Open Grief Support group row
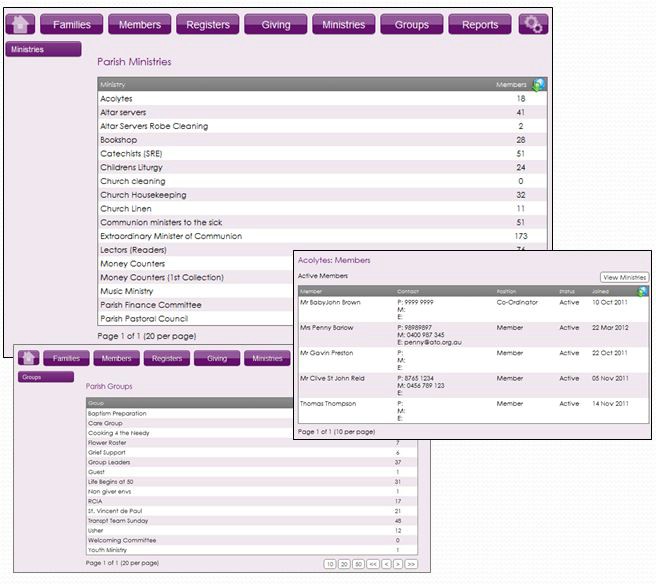656x584 pixels. 252,452
